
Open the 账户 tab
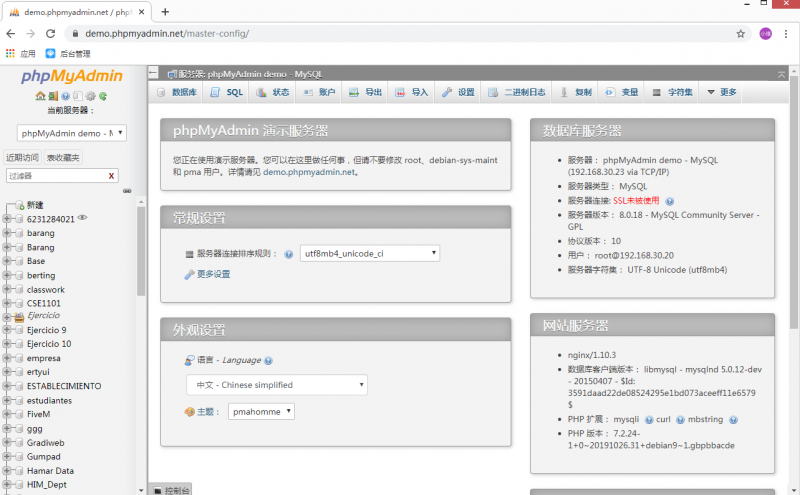[319, 92]
